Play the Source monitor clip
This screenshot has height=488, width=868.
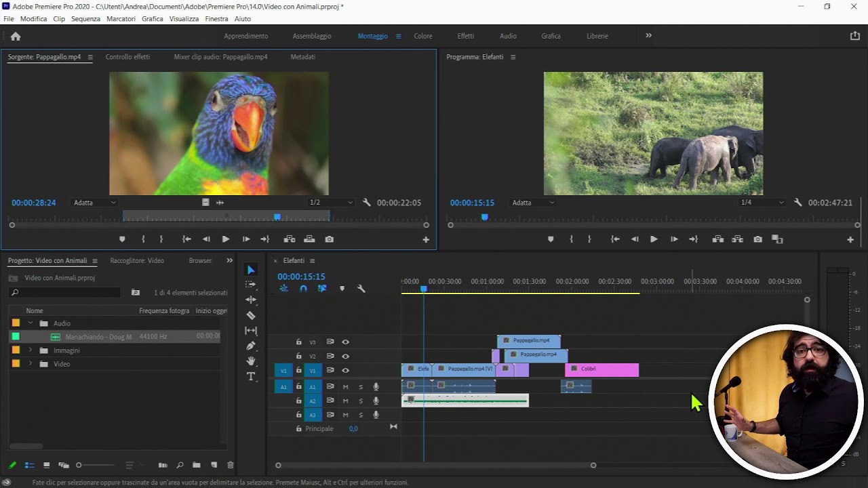tap(226, 239)
